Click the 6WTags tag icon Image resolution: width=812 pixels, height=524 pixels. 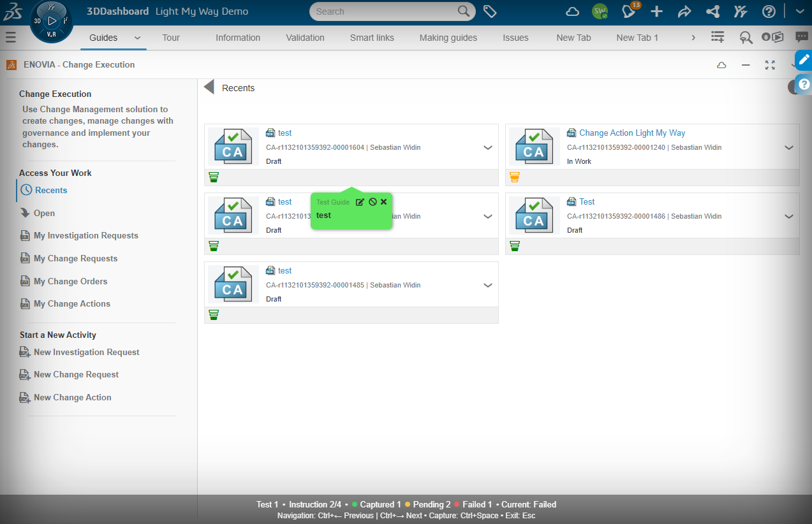pyautogui.click(x=490, y=11)
